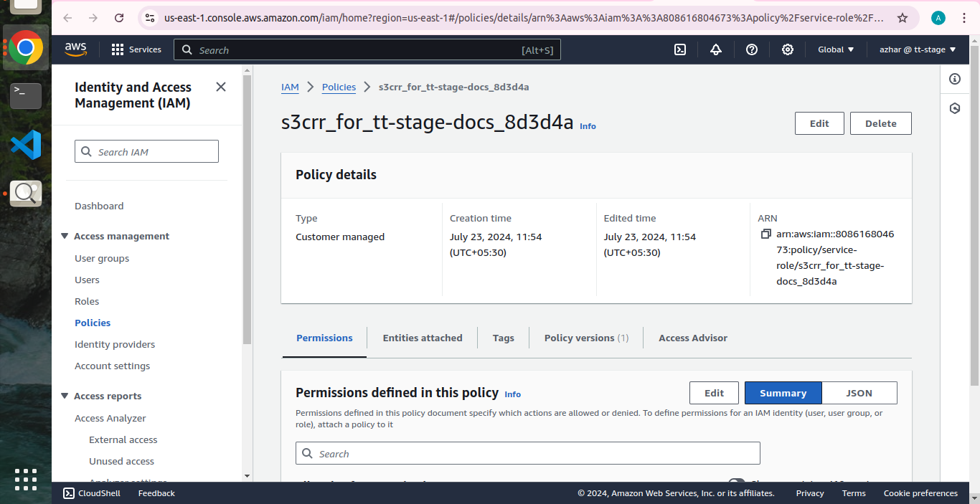Click the AWS logo home icon

75,49
